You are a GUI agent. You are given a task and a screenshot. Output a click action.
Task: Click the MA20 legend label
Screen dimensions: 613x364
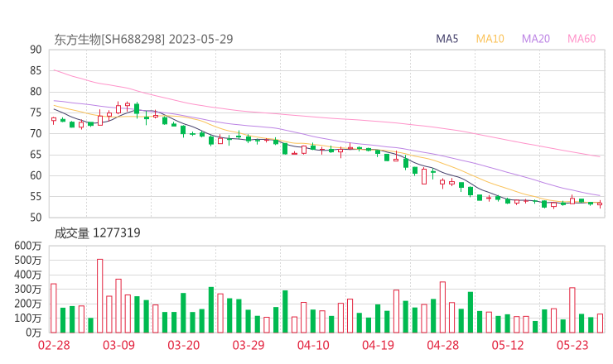pyautogui.click(x=536, y=39)
